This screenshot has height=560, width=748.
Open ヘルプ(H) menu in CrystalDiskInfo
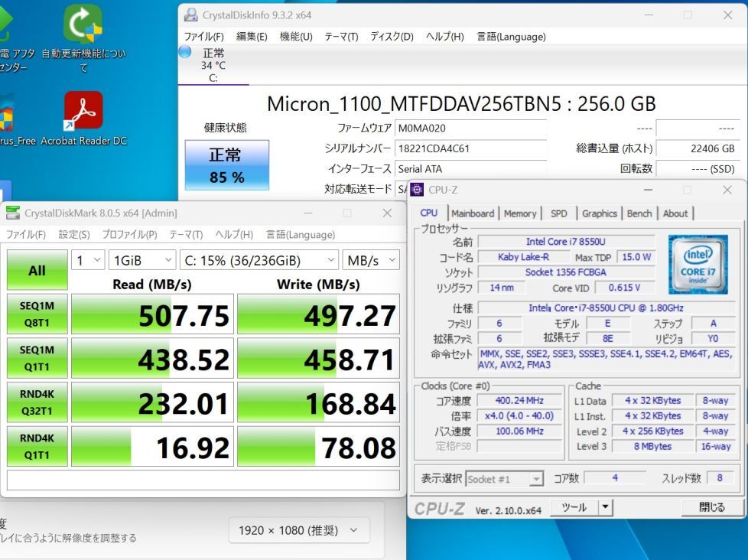click(444, 37)
